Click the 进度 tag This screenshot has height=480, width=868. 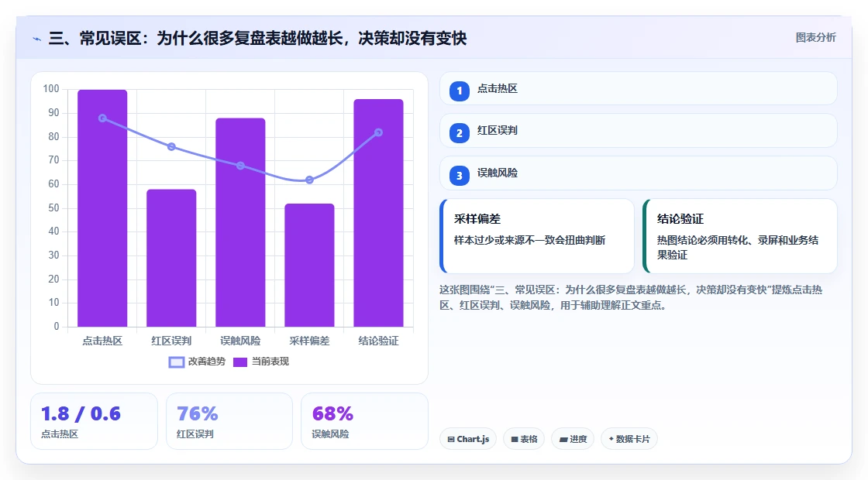(573, 439)
